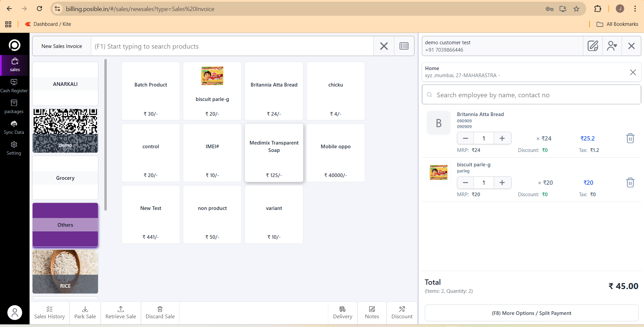The height and width of the screenshot is (327, 644).
Task: Click More Options / Split Payment button
Action: [531, 313]
